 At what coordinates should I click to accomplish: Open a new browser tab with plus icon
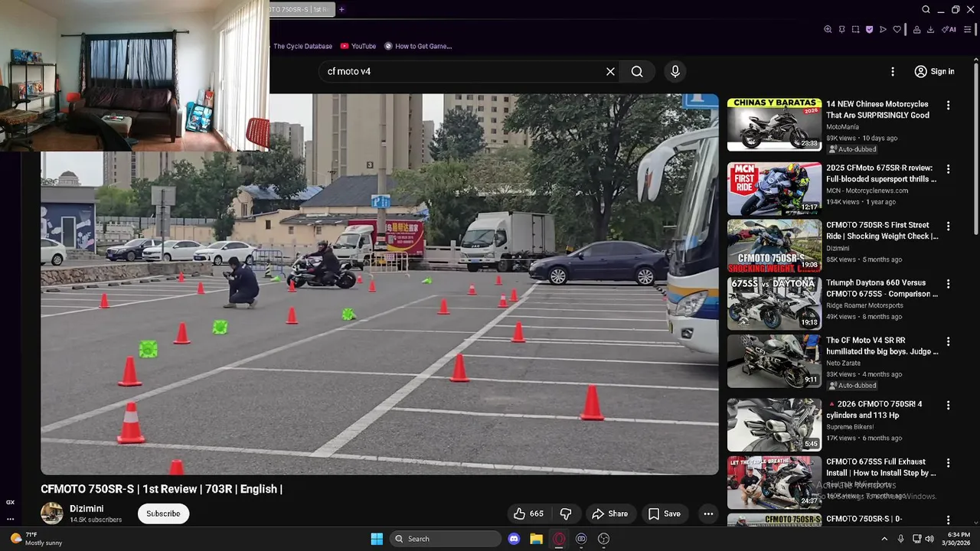pyautogui.click(x=341, y=9)
